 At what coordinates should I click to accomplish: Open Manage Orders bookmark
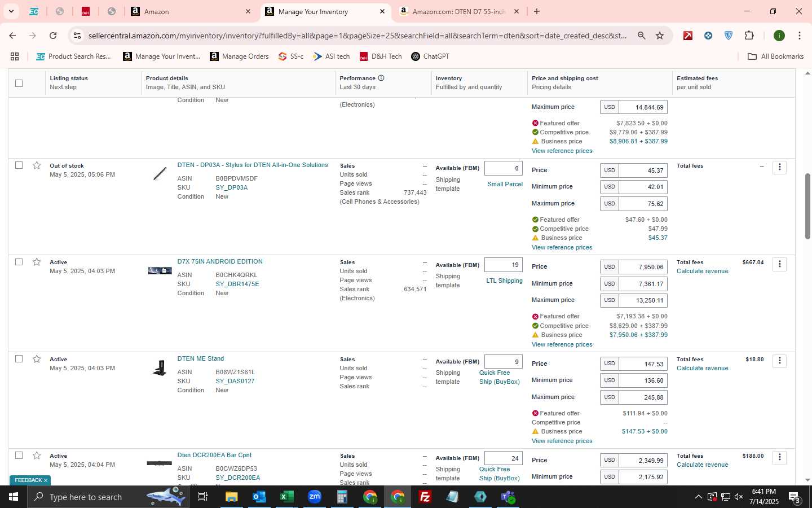pyautogui.click(x=240, y=56)
